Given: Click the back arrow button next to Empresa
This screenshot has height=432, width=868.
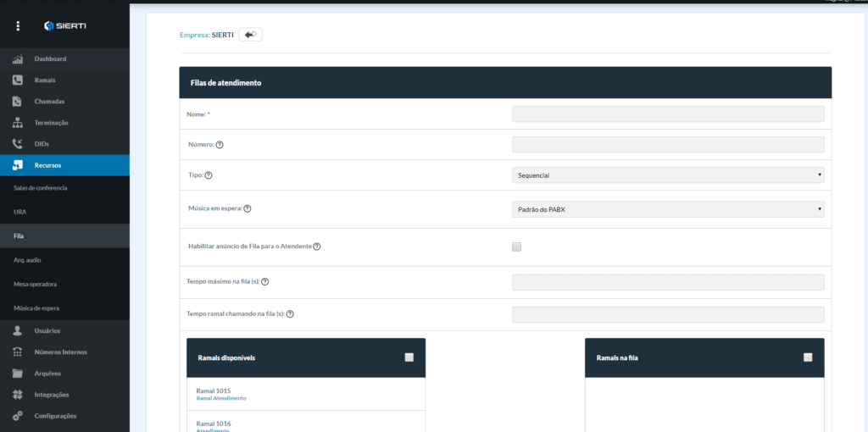Looking at the screenshot, I should pos(251,35).
